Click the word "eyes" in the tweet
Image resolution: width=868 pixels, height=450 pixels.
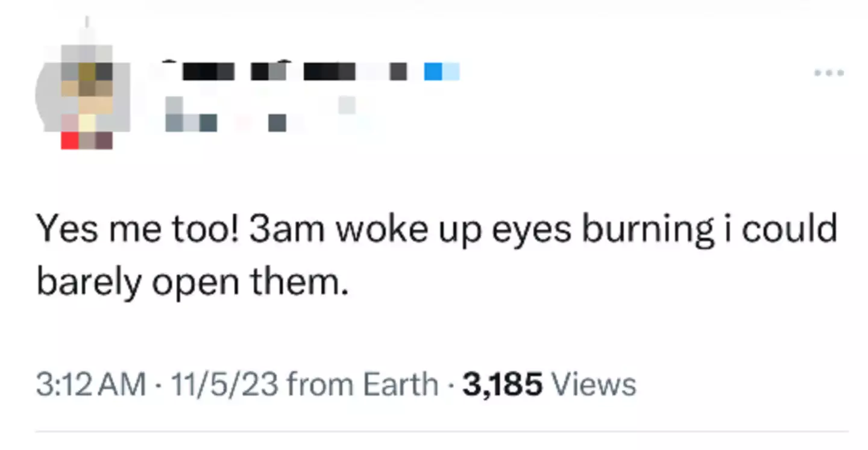click(x=531, y=230)
